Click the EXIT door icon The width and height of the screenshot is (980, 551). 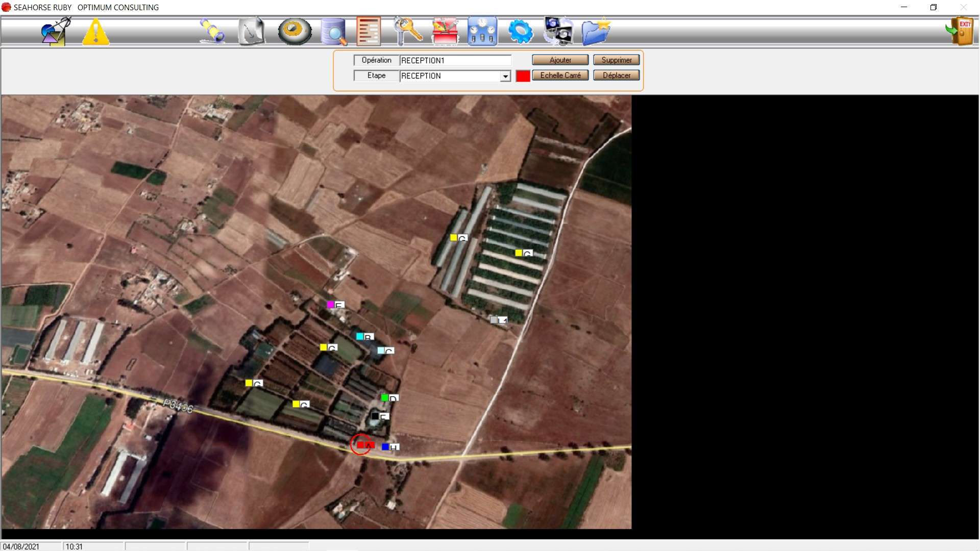coord(961,32)
